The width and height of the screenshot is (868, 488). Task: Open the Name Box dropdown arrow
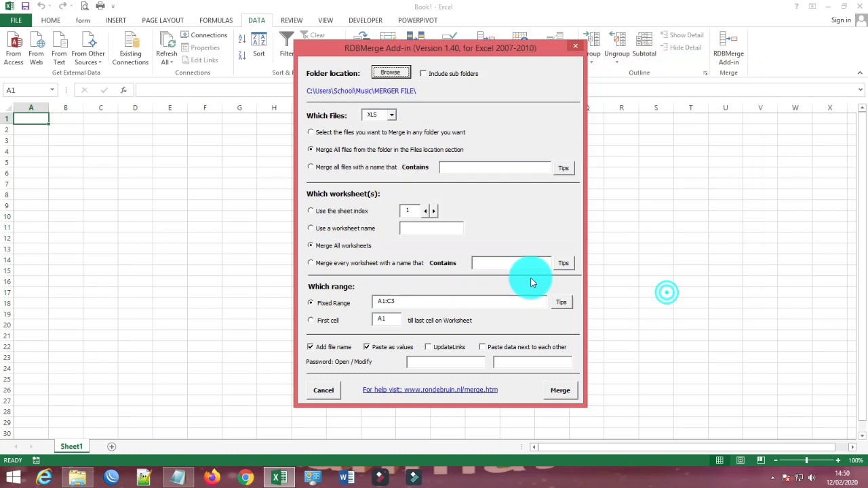[52, 90]
